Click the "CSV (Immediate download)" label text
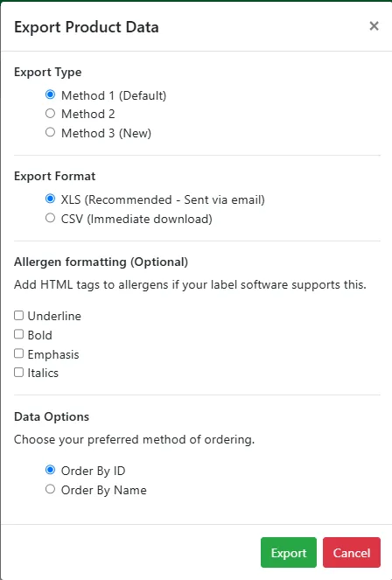392x580 pixels. click(136, 219)
